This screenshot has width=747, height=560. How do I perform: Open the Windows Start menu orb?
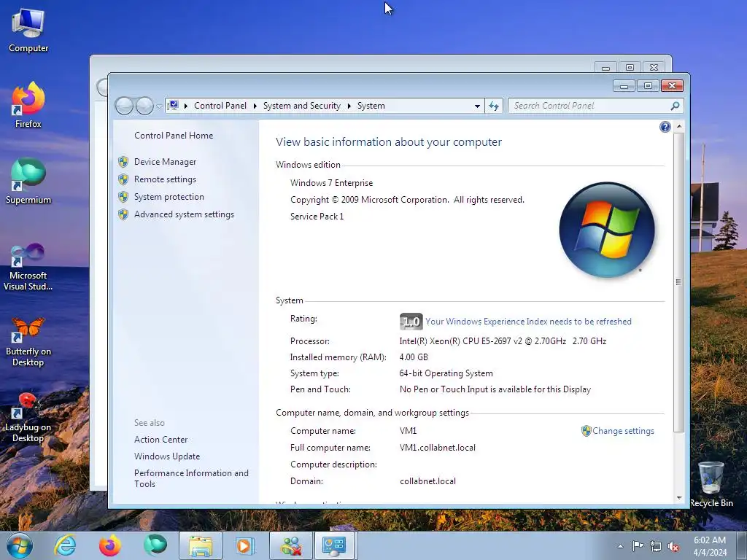point(20,545)
